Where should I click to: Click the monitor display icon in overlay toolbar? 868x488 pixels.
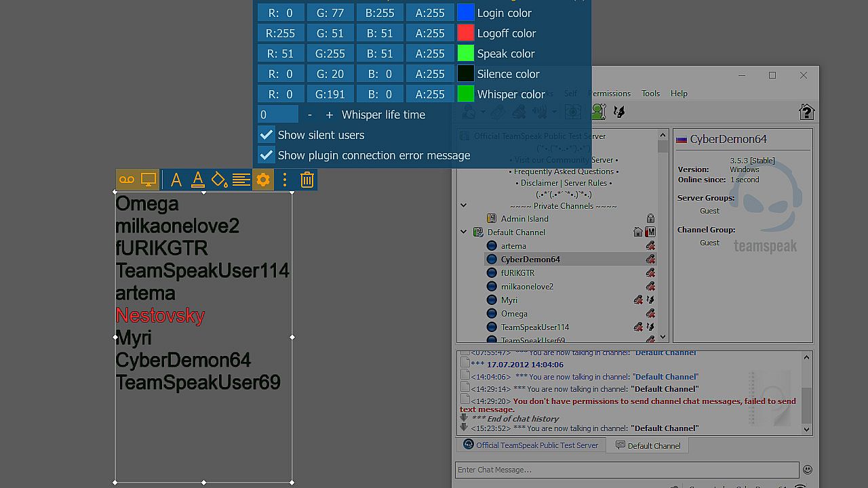pyautogui.click(x=149, y=180)
